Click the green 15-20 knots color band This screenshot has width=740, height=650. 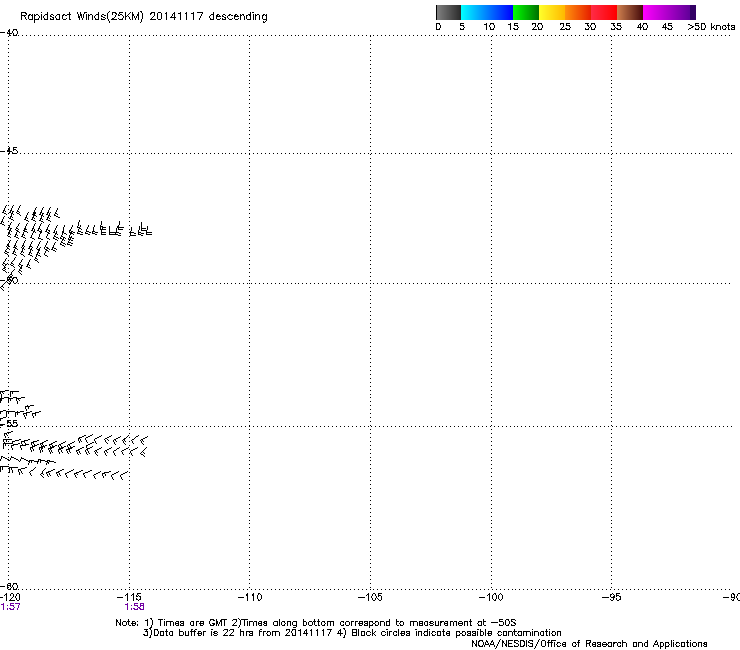coord(526,12)
